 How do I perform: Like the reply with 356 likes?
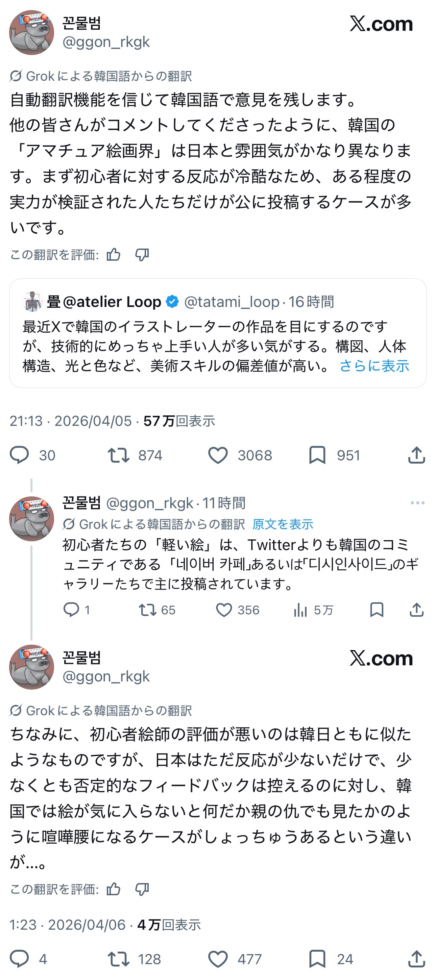pos(224,610)
